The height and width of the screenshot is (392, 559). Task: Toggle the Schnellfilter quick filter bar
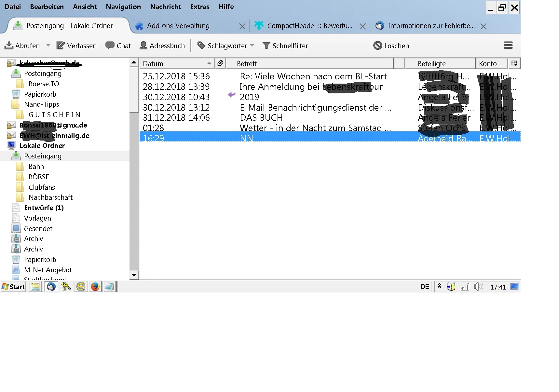[285, 46]
